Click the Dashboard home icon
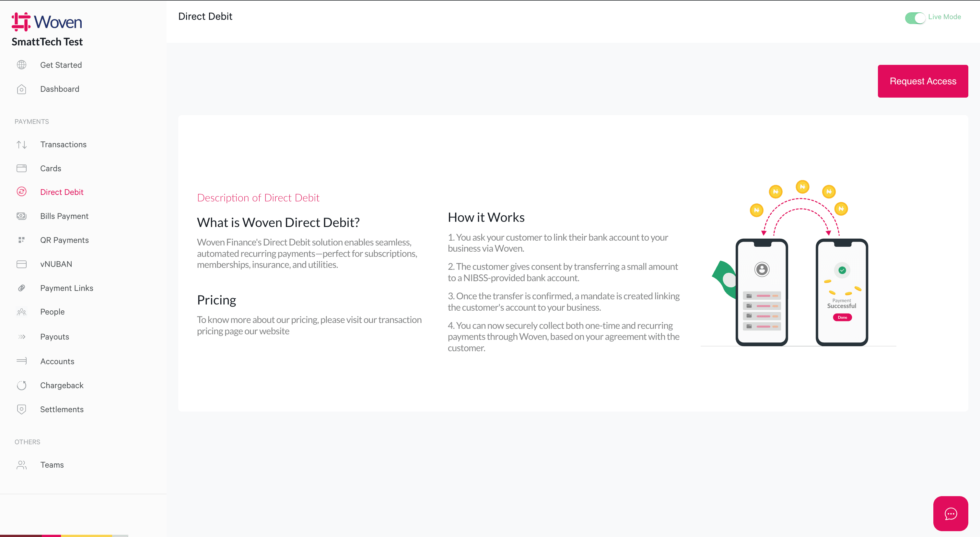The height and width of the screenshot is (537, 980). tap(22, 89)
